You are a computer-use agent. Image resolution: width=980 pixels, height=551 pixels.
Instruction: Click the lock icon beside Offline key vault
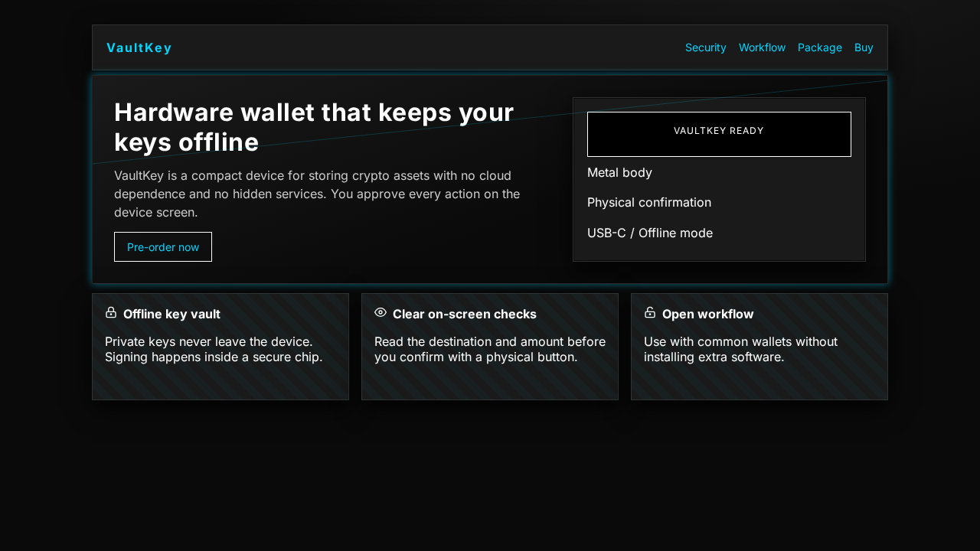[x=111, y=312]
